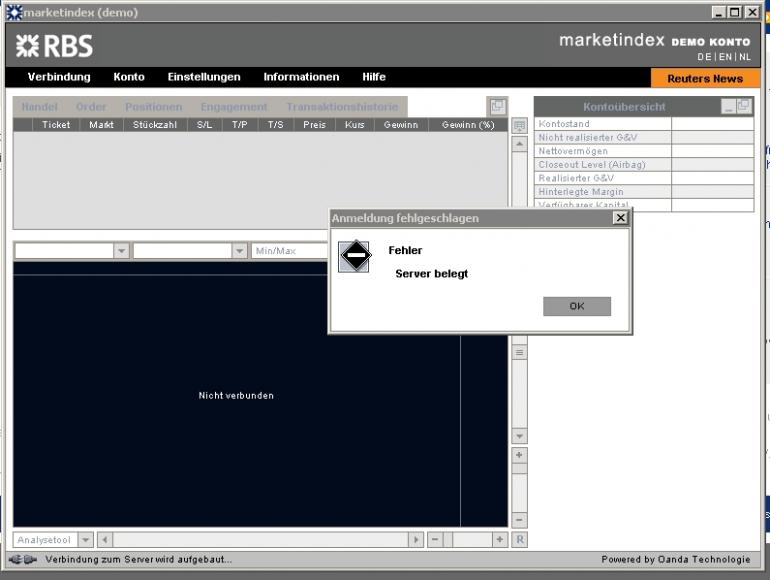Image resolution: width=770 pixels, height=580 pixels.
Task: Switch language to EN
Action: (725, 57)
